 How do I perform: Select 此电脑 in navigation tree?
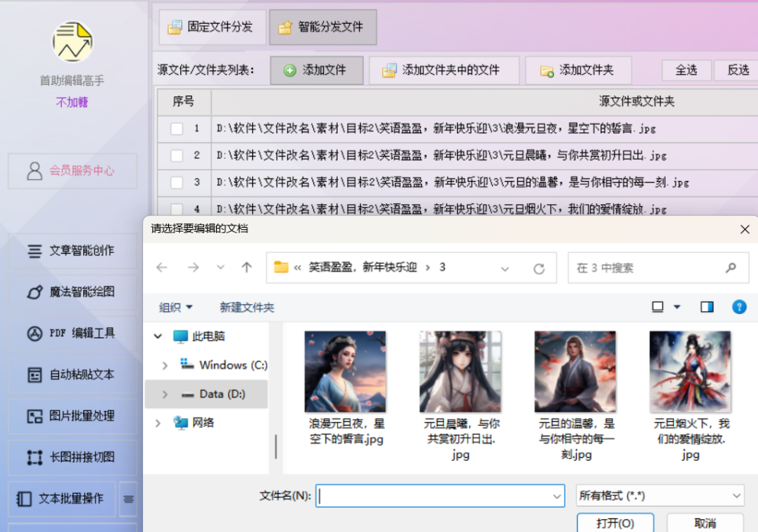pos(199,336)
